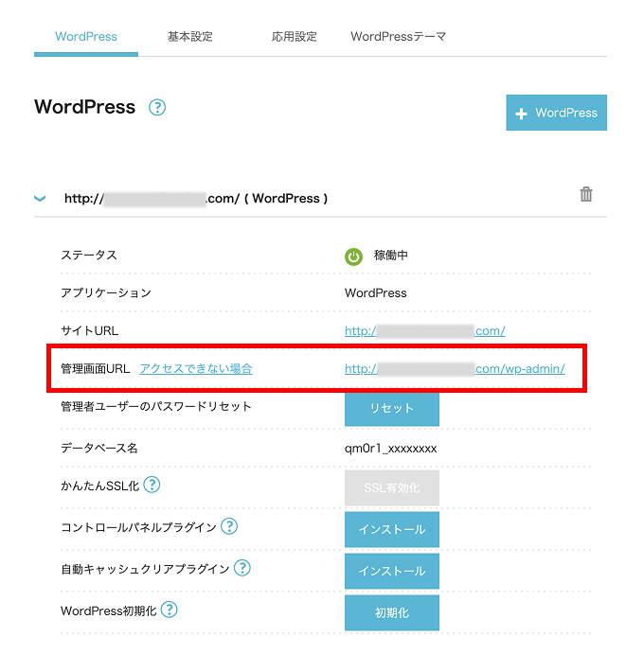Switch to the WordPress tab
644x672 pixels.
(x=86, y=37)
